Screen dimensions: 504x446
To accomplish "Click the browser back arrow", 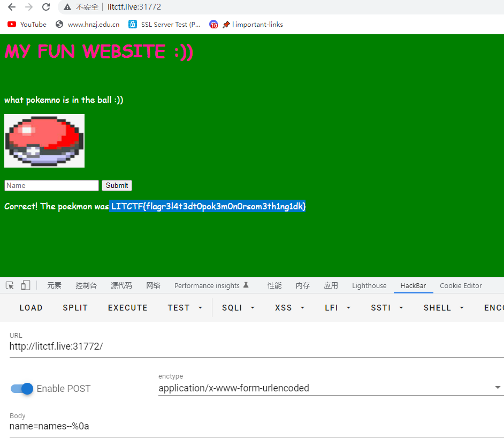I will 12,7.
